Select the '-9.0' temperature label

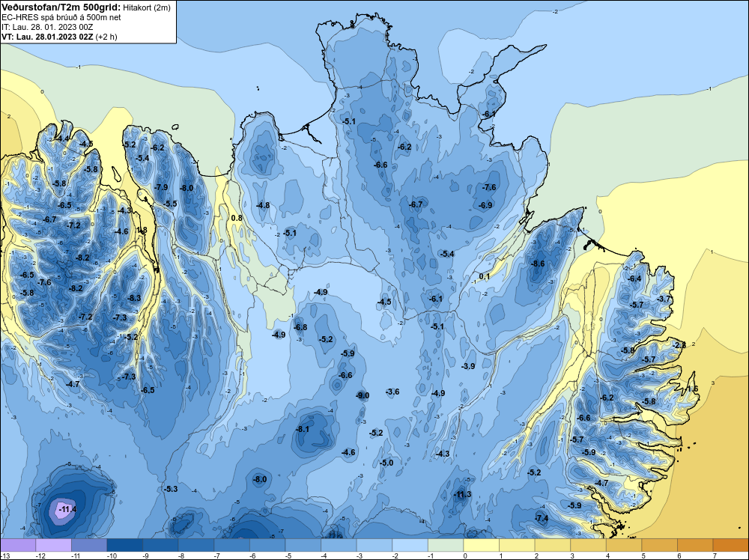coord(363,395)
